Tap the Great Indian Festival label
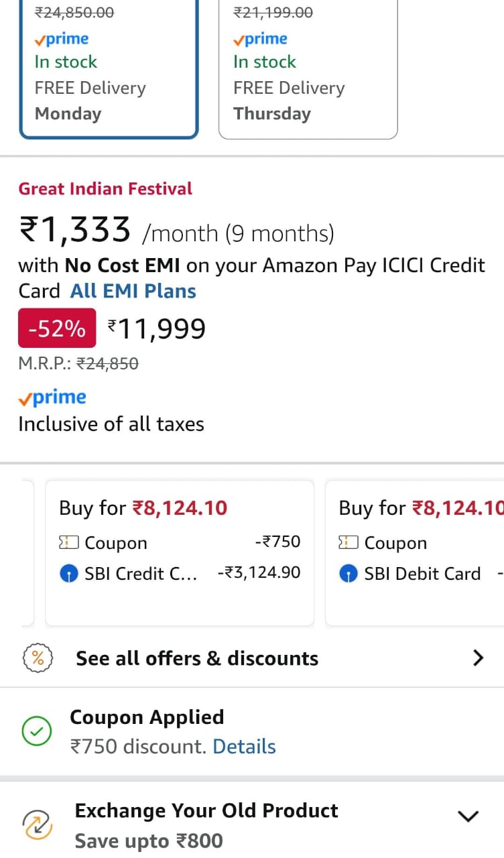Image resolution: width=504 pixels, height=858 pixels. click(x=105, y=189)
